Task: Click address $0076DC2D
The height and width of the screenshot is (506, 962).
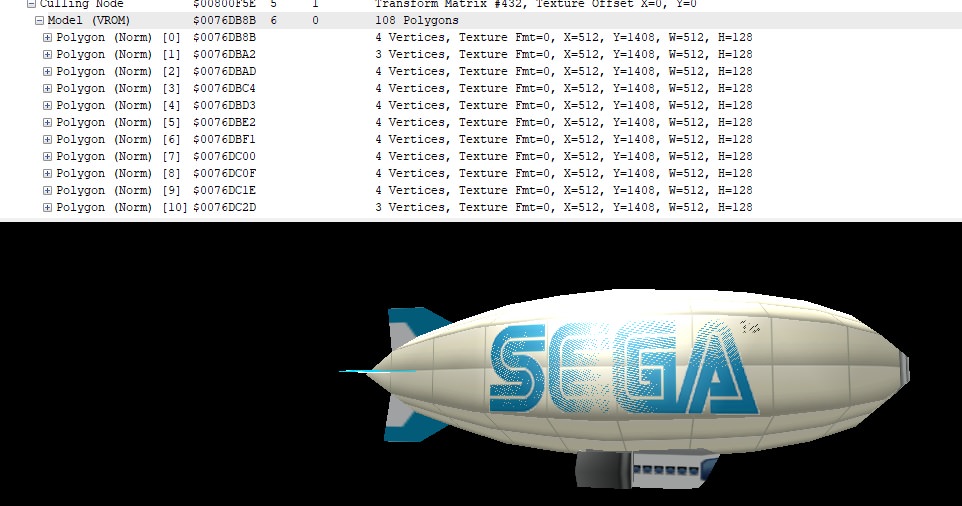Action: point(225,208)
